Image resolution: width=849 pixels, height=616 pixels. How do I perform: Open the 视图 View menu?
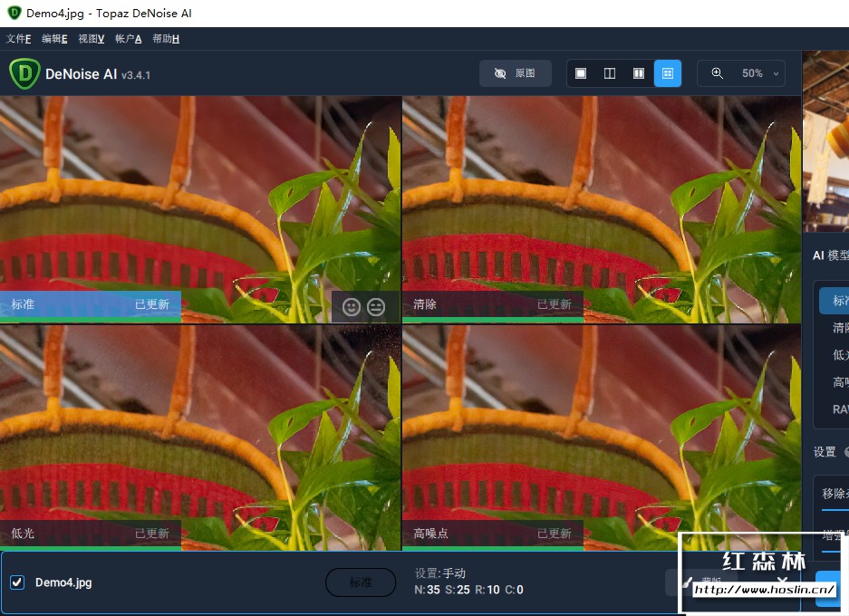pyautogui.click(x=91, y=39)
